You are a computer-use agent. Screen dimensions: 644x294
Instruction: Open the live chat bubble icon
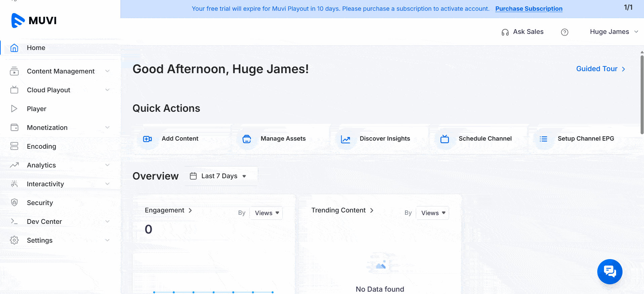tap(609, 271)
